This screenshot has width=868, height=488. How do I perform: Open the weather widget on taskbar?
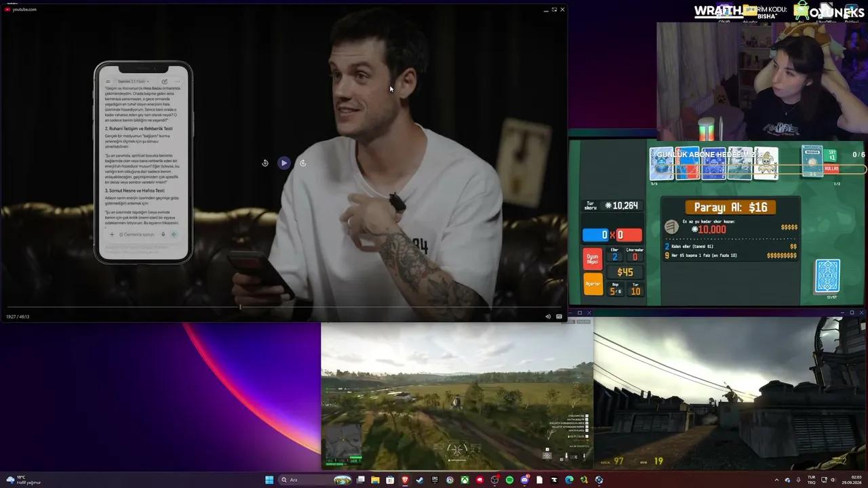tap(24, 480)
